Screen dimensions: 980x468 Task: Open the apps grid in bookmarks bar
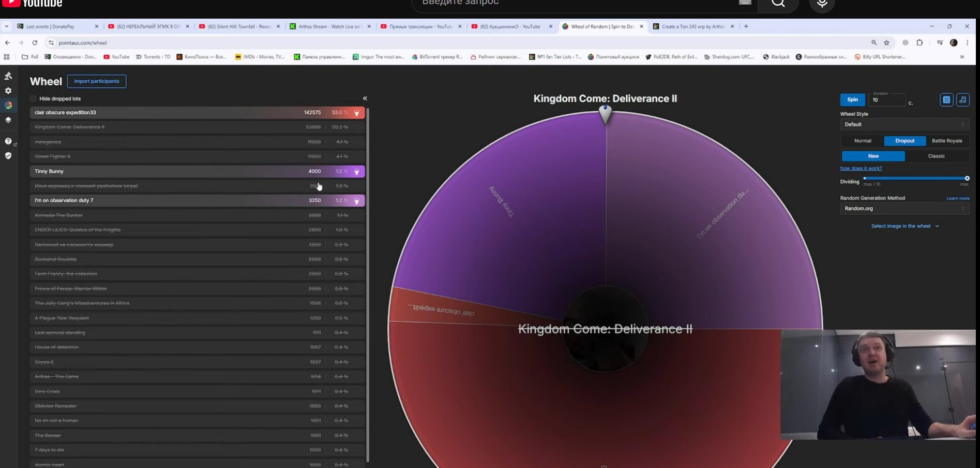tap(7, 57)
